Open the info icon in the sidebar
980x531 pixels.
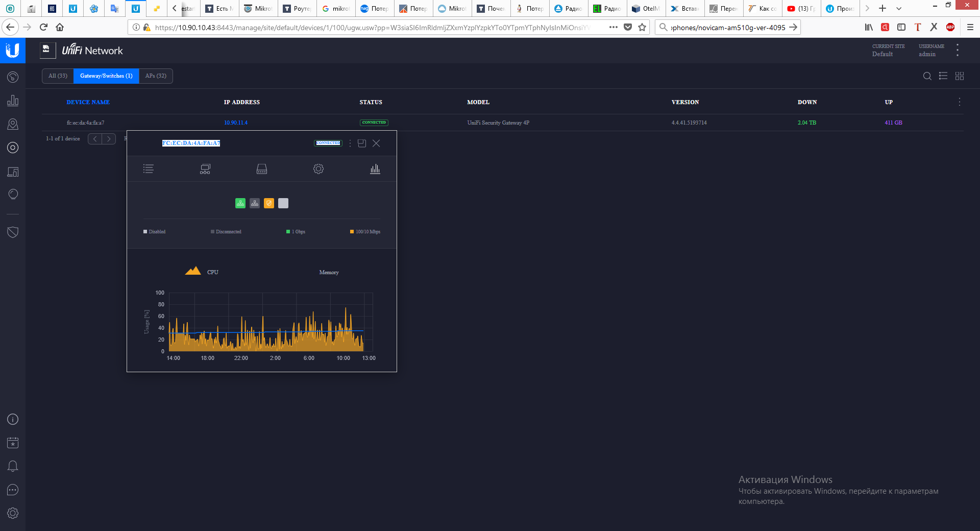coord(13,419)
